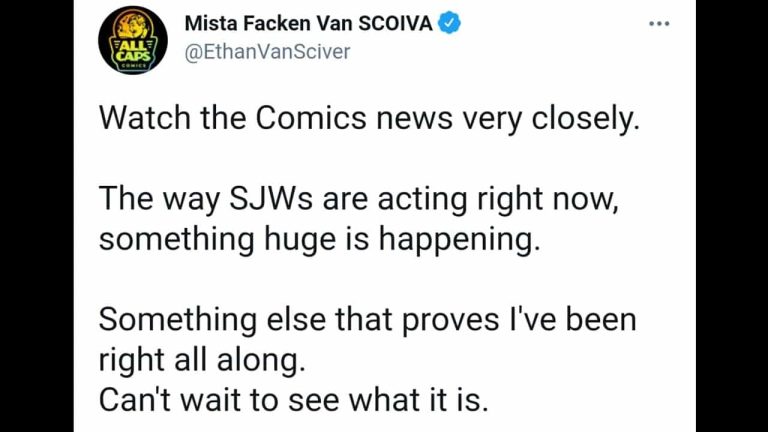
Task: Click the blank space between first two paragraphs
Action: (369, 159)
